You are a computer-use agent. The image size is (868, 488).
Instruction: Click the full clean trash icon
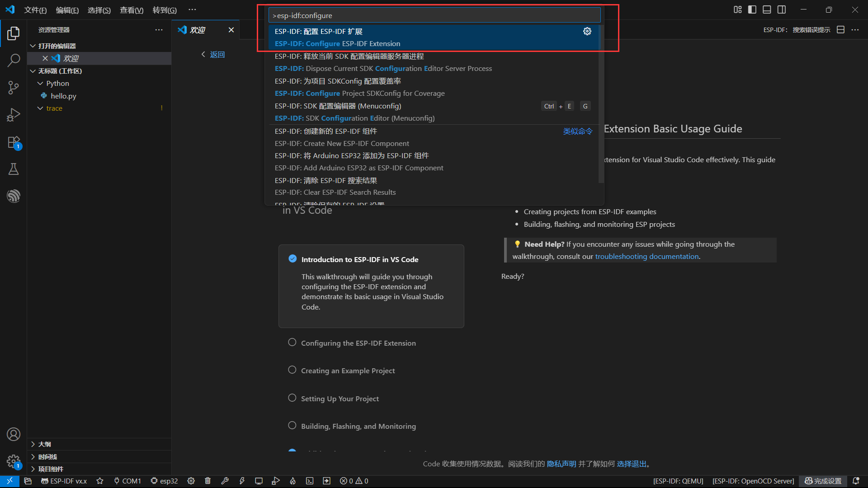point(208,481)
